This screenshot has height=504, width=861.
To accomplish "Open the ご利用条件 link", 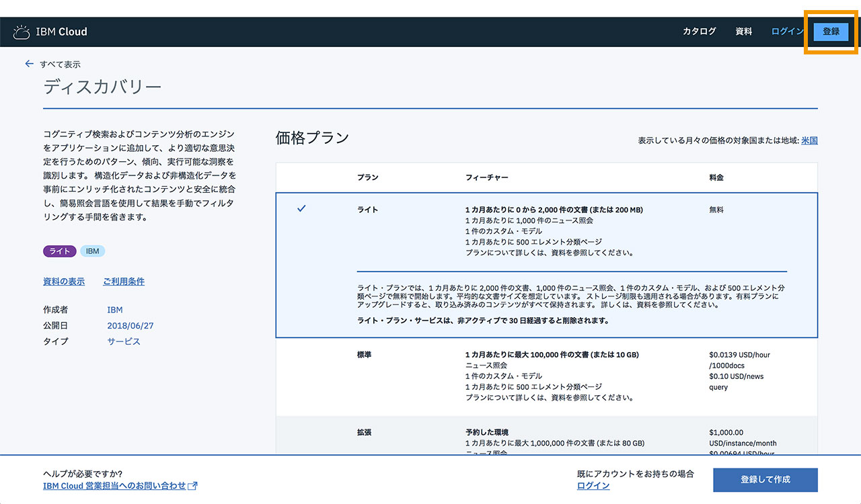I will (124, 282).
